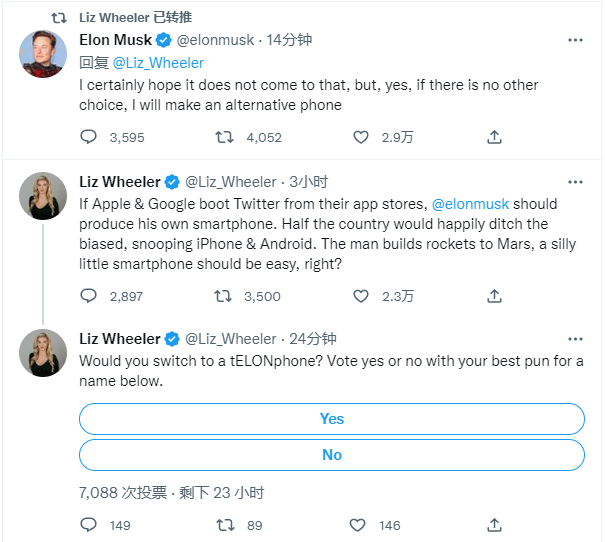
Task: Vote No in the tELONphone poll
Action: click(332, 455)
